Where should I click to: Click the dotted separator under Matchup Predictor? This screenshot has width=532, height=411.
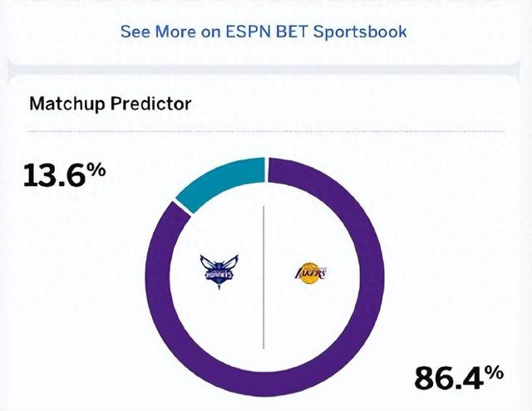click(266, 131)
